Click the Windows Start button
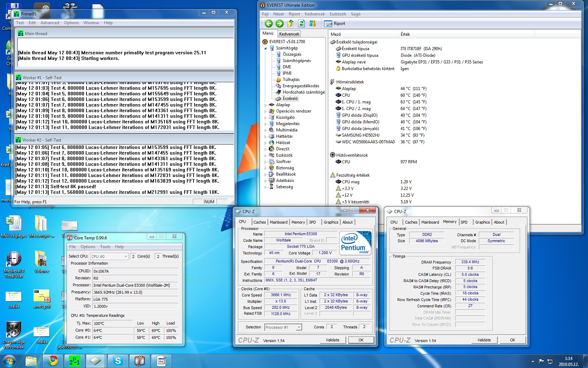The image size is (588, 368). 9,361
